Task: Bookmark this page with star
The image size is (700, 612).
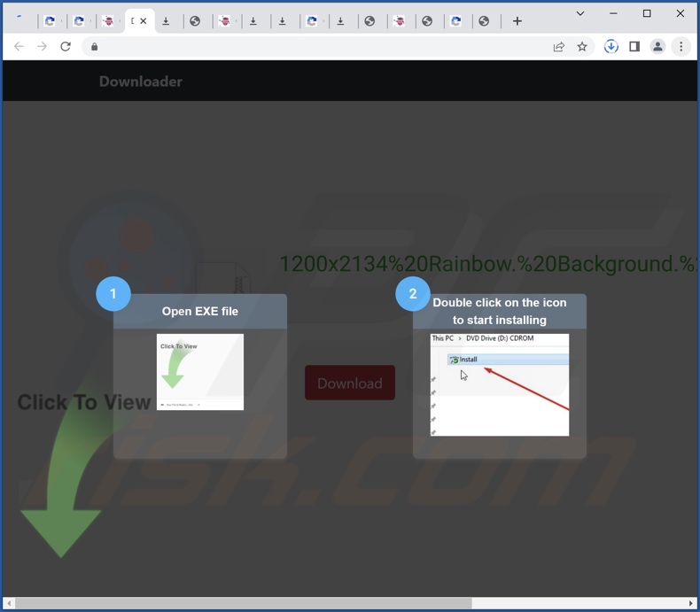Action: [x=581, y=47]
